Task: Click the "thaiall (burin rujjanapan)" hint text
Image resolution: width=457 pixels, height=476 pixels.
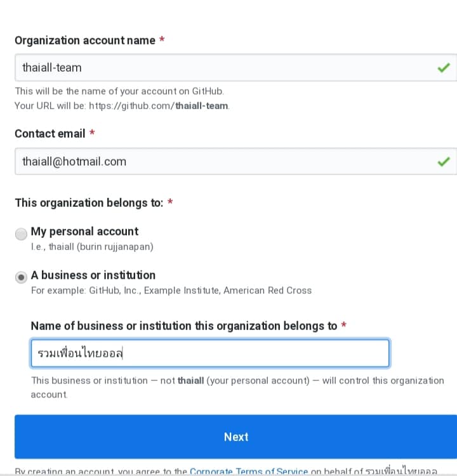Action: pyautogui.click(x=101, y=246)
